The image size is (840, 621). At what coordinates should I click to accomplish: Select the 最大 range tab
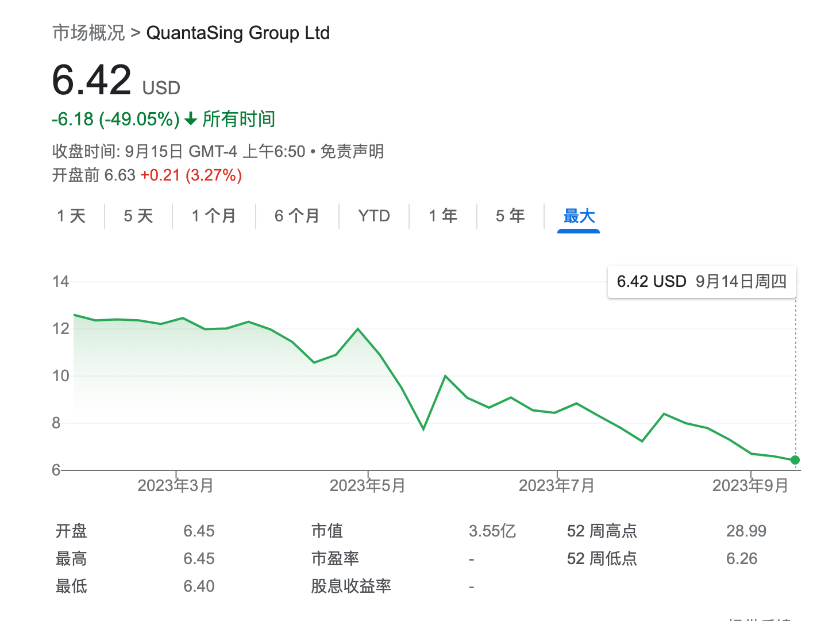(579, 216)
